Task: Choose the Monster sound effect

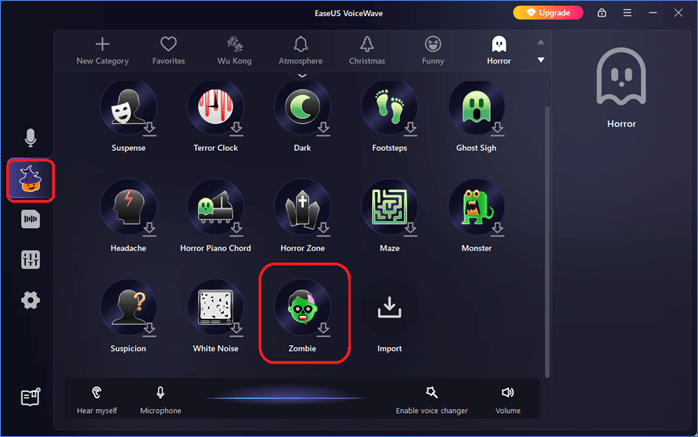Action: coord(476,209)
